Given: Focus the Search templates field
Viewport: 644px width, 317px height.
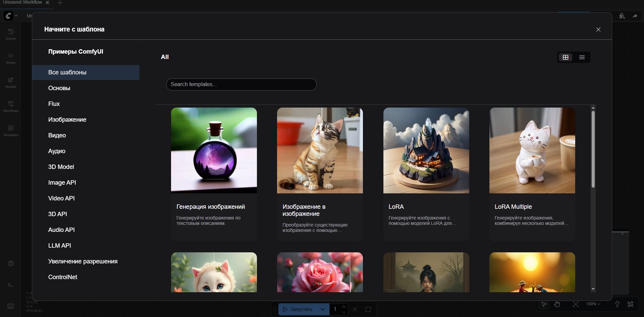Looking at the screenshot, I should 241,84.
